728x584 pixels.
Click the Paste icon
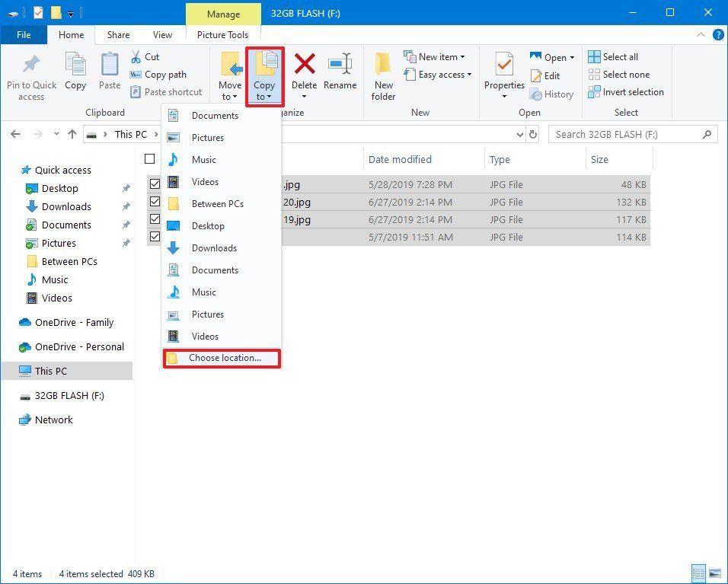click(x=109, y=72)
